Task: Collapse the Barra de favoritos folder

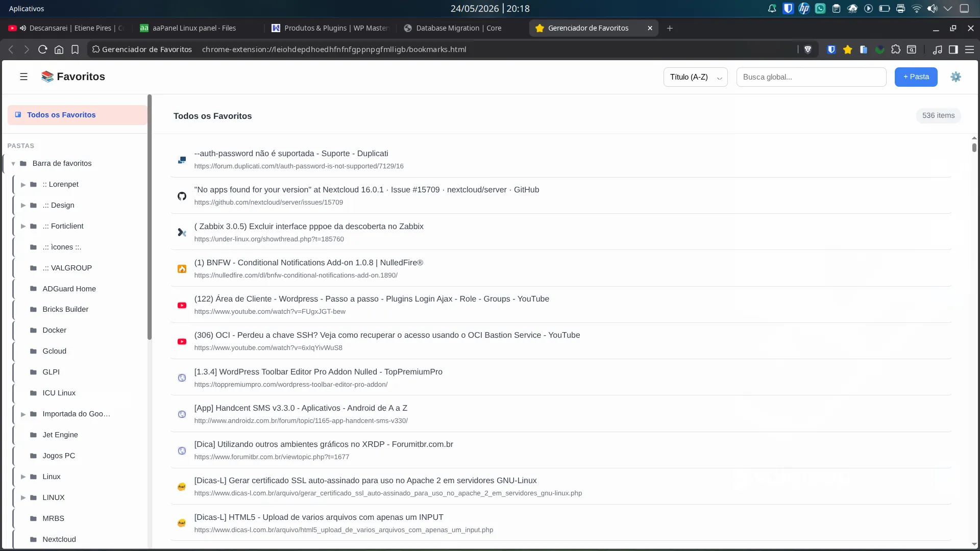Action: point(13,164)
